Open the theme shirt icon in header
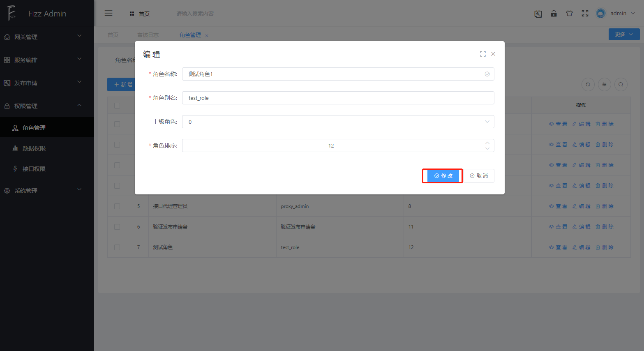The image size is (644, 351). click(x=569, y=14)
